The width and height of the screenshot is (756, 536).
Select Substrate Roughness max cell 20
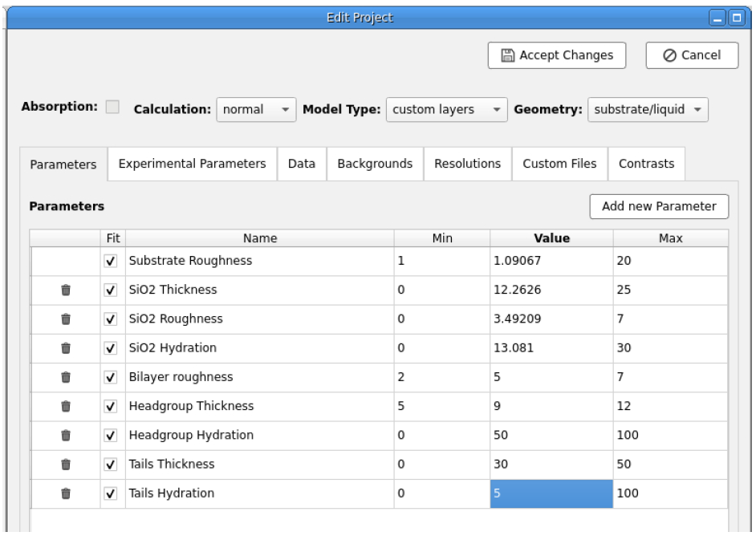(671, 262)
